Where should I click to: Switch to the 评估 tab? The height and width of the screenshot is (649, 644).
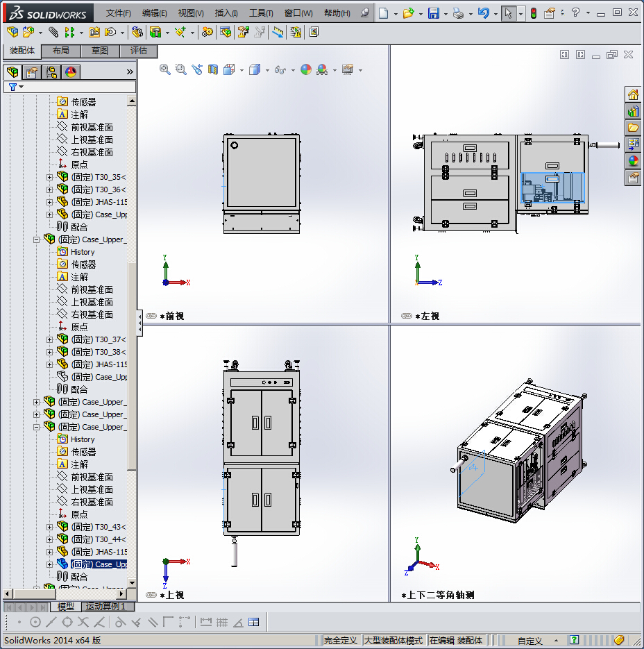[x=139, y=51]
